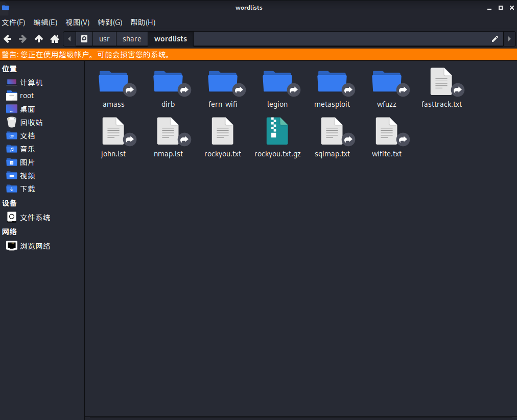Select the legion folder icon
Screen dimensions: 517x420
click(277, 82)
